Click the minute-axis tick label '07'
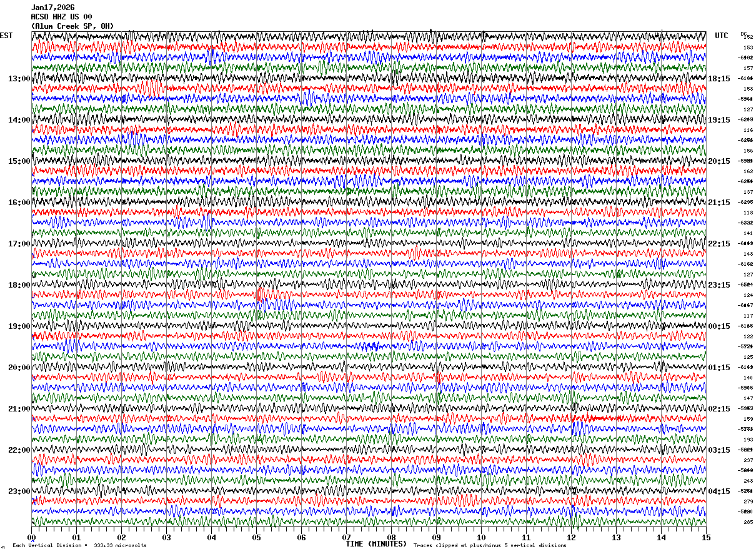This screenshot has width=756, height=554. point(347,537)
